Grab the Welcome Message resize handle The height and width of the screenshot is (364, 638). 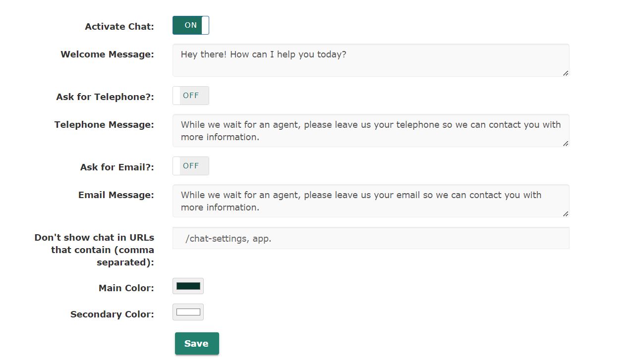coord(566,73)
